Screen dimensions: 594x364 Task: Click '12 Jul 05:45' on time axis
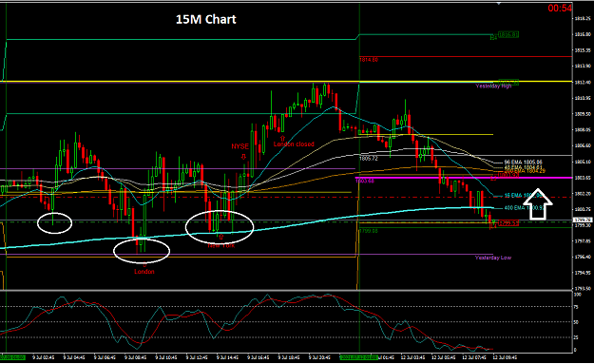[444, 357]
